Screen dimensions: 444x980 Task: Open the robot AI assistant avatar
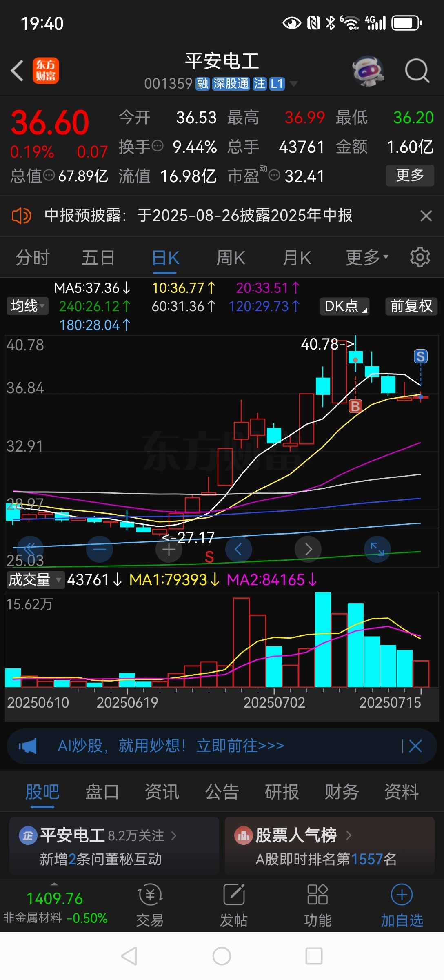[368, 71]
